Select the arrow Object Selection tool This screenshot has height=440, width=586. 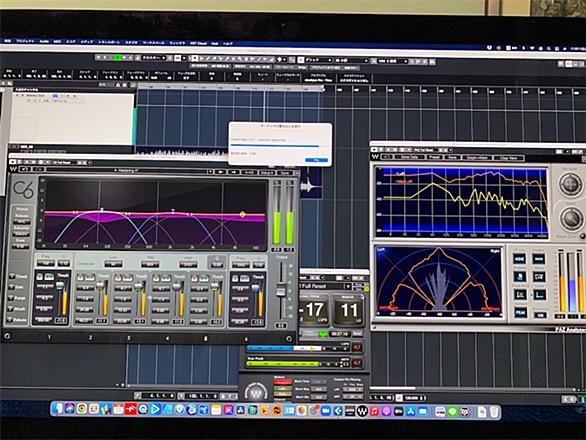(x=194, y=58)
